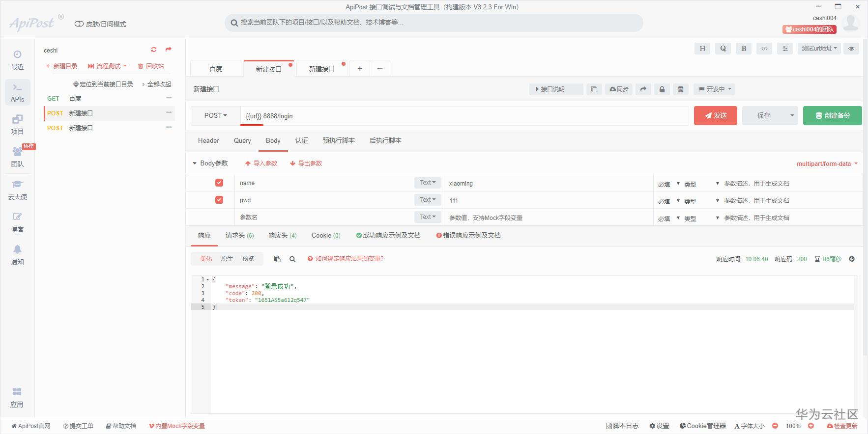Open the 测试url地址 environment dropdown
The image size is (868, 434).
tap(819, 49)
